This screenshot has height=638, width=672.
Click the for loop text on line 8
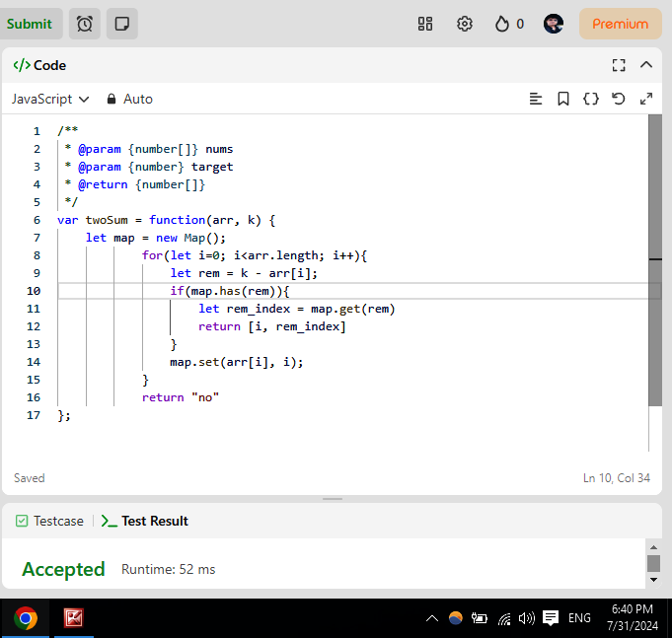pyautogui.click(x=255, y=255)
